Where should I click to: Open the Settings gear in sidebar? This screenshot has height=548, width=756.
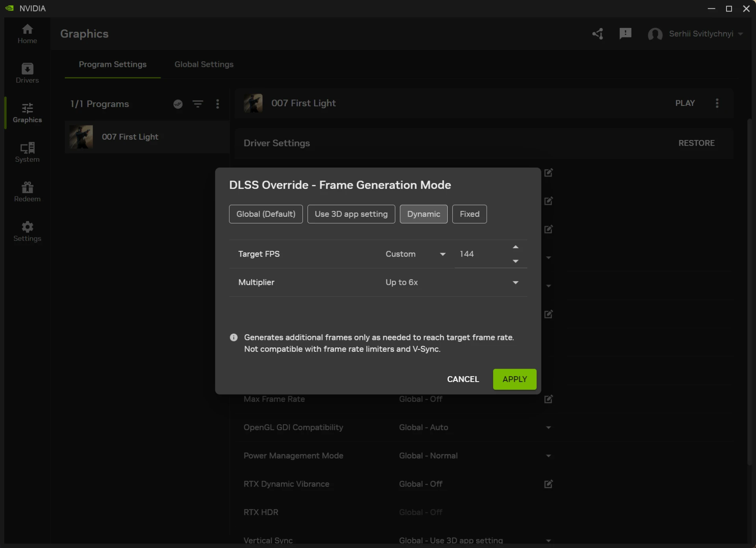tap(27, 231)
